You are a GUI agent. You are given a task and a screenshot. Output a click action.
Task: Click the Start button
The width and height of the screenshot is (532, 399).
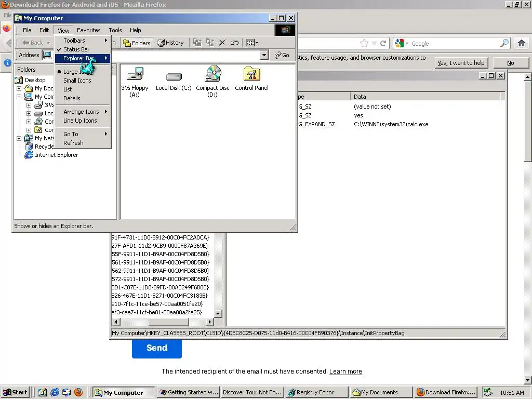15,393
